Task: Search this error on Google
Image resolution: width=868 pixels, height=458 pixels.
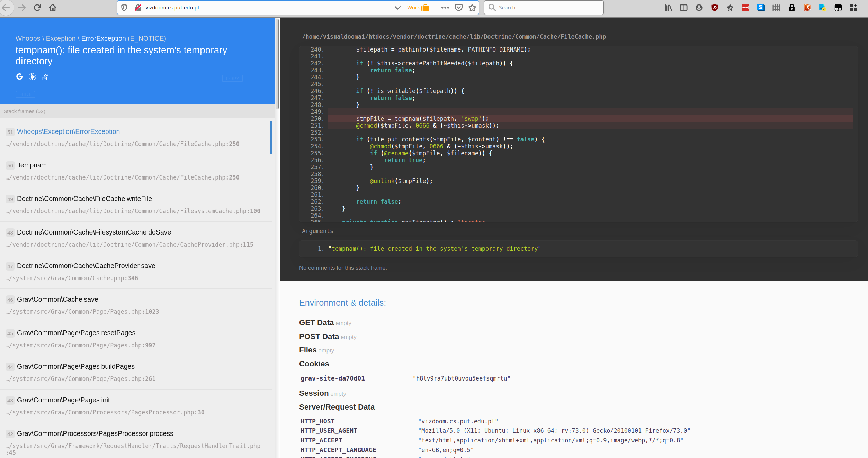Action: tap(19, 76)
